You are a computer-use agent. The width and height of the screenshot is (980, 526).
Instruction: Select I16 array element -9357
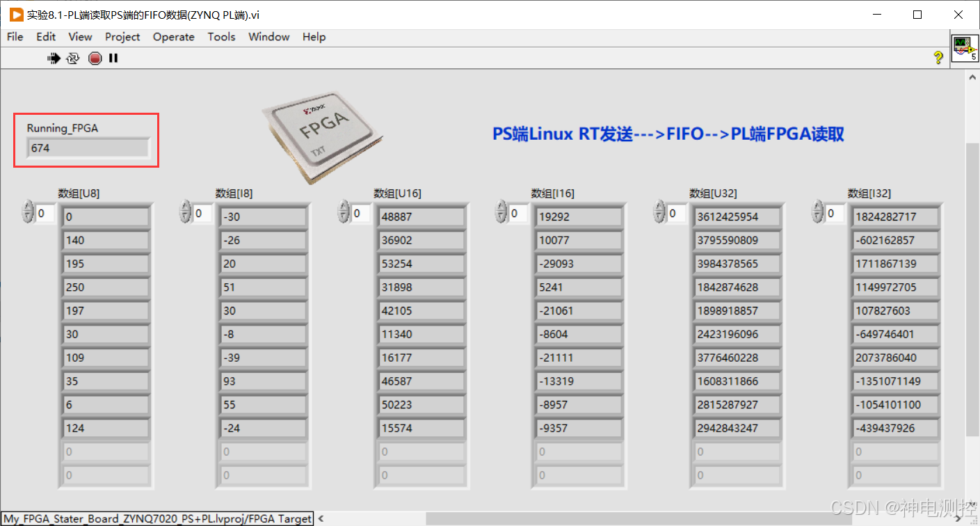579,428
